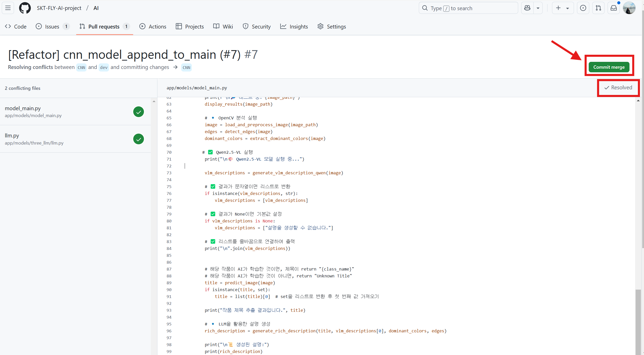Screen dimensions: 644x355
Task: Place the cursor on code line 72
Action: point(229,166)
